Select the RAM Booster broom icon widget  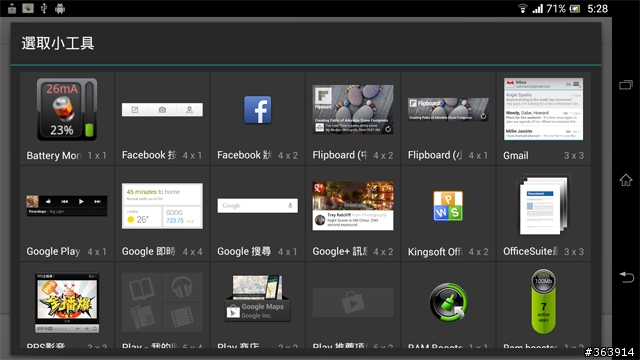[x=448, y=302]
